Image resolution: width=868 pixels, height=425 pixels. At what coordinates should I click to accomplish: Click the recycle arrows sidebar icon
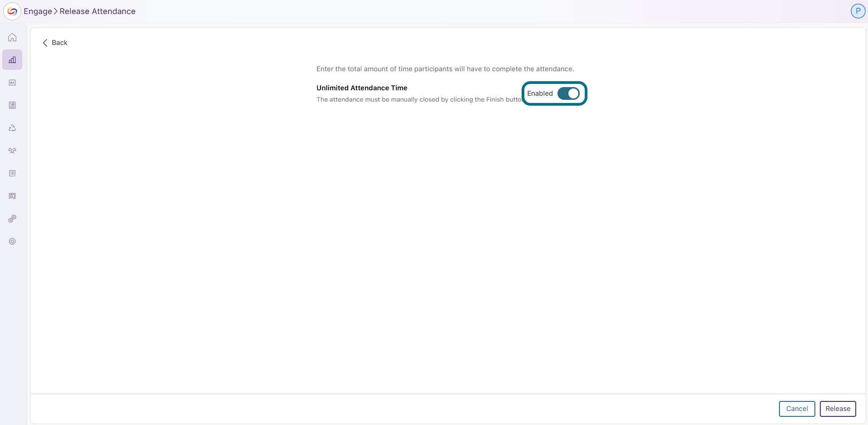[x=12, y=128]
